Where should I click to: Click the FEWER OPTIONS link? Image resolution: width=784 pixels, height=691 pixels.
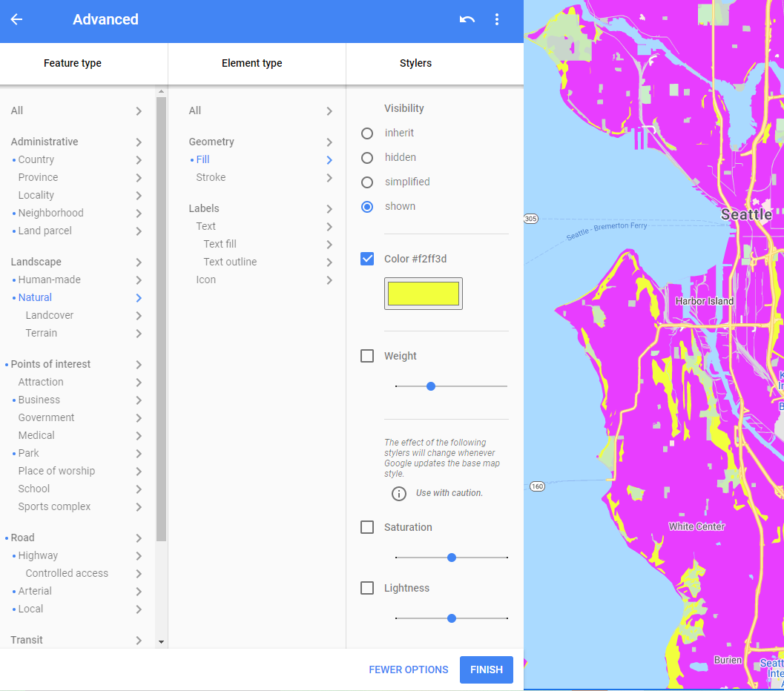click(409, 669)
